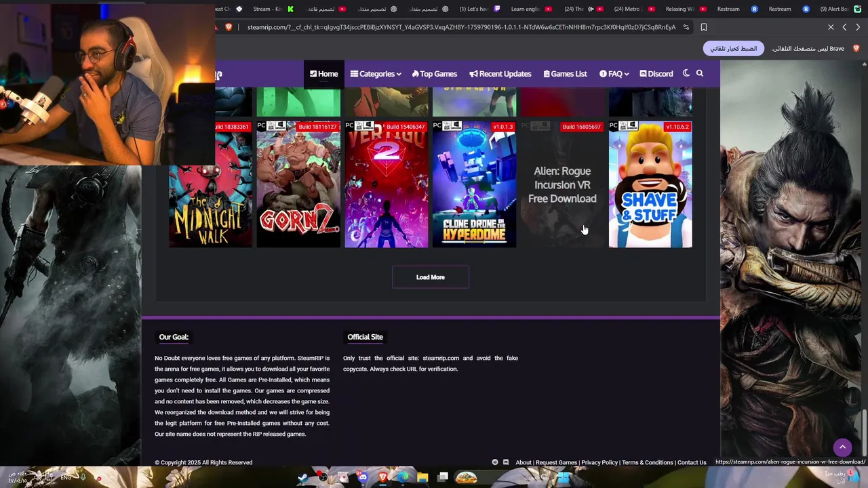Viewport: 868px width, 488px height.
Task: Open the Games List page
Action: point(565,74)
